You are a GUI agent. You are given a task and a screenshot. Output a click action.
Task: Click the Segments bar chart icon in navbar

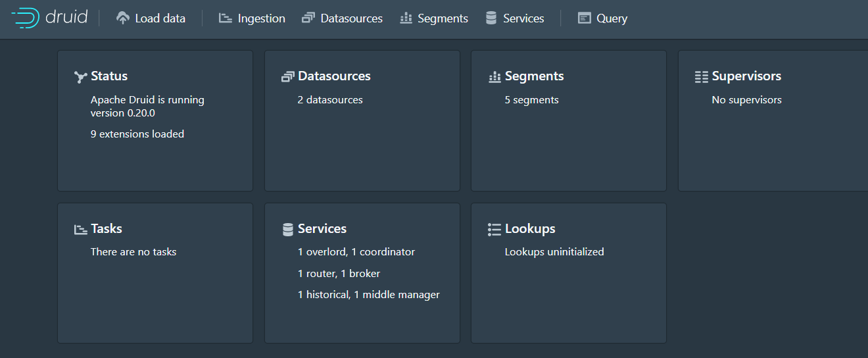pyautogui.click(x=406, y=18)
